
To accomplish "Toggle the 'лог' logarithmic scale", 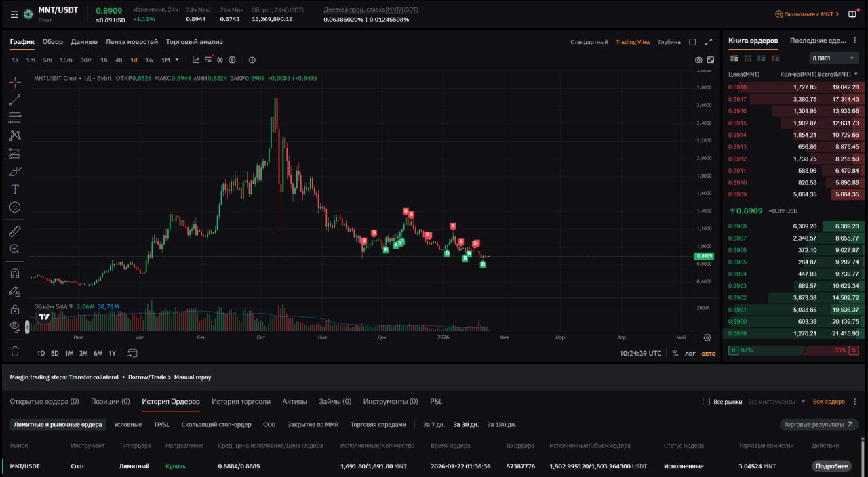I will point(690,353).
